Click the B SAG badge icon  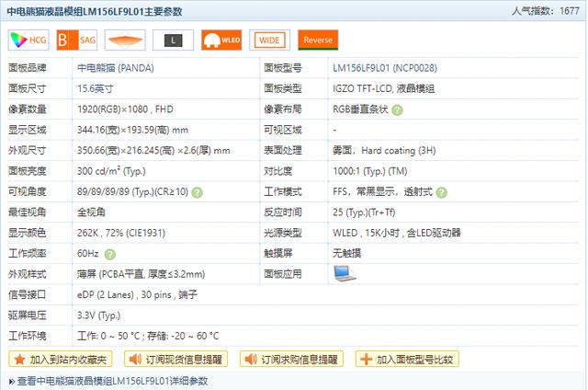click(x=77, y=40)
